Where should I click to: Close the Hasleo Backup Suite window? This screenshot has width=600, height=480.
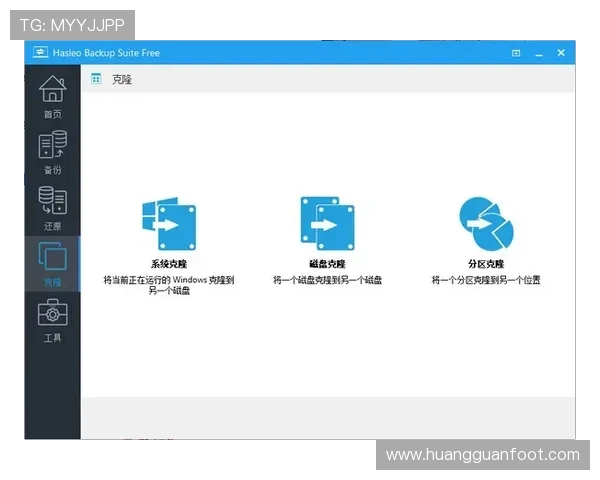[561, 53]
